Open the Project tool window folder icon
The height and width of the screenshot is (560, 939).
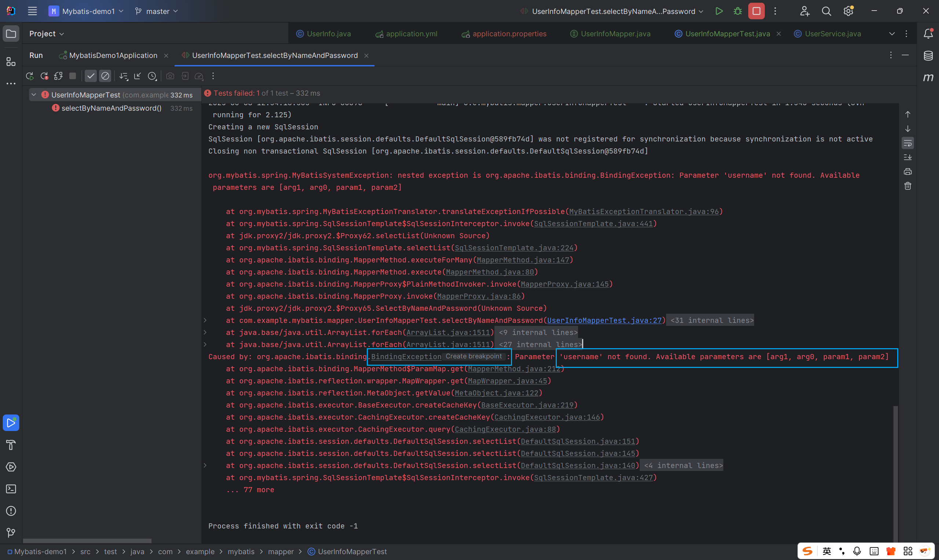pos(11,34)
